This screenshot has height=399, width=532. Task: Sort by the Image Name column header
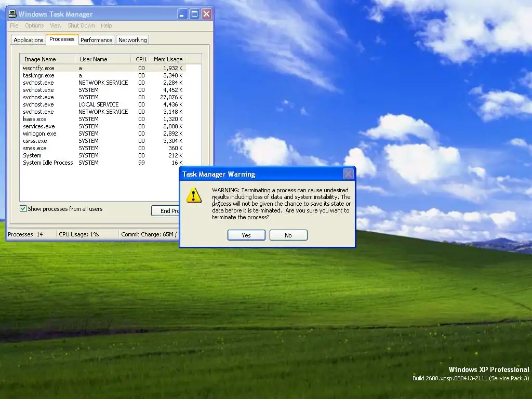(47, 59)
